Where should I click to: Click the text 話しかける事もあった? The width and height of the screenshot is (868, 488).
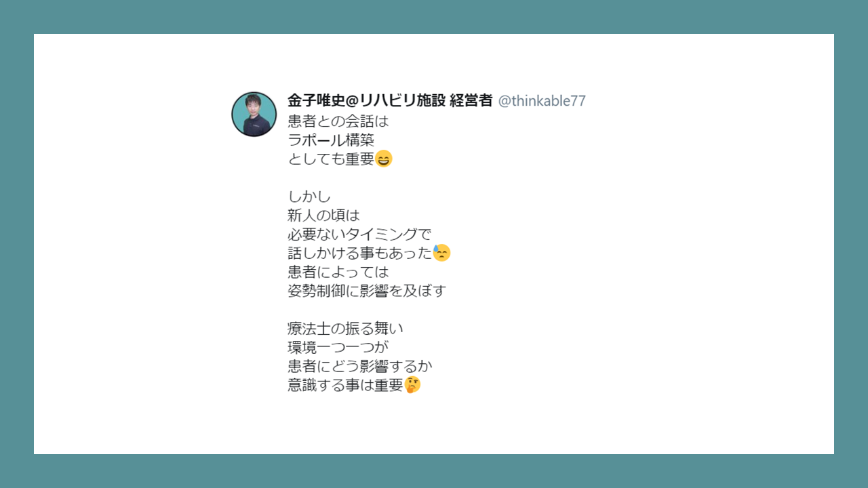[360, 253]
